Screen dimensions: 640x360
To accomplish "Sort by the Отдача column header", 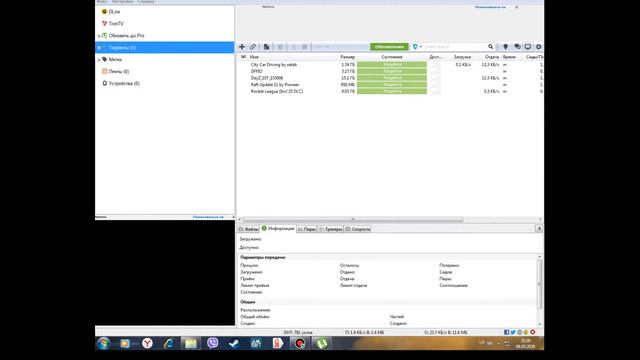I will tap(492, 57).
